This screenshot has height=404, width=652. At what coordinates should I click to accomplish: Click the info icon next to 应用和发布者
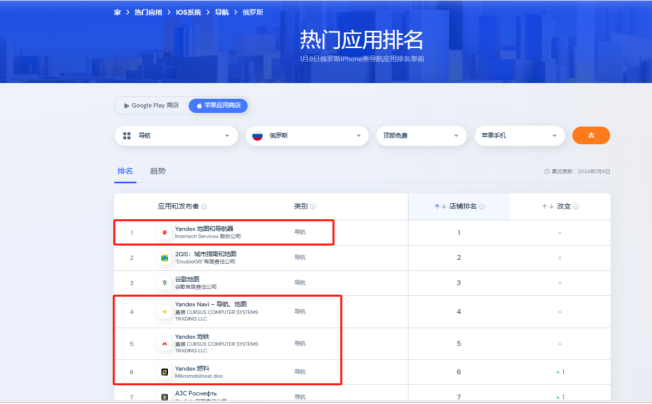click(x=204, y=207)
